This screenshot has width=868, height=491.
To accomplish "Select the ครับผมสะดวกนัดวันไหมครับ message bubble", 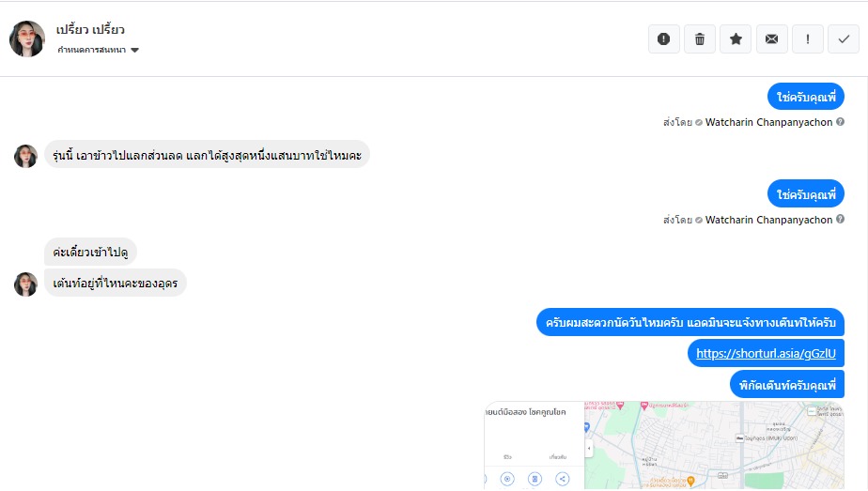I will tap(690, 323).
